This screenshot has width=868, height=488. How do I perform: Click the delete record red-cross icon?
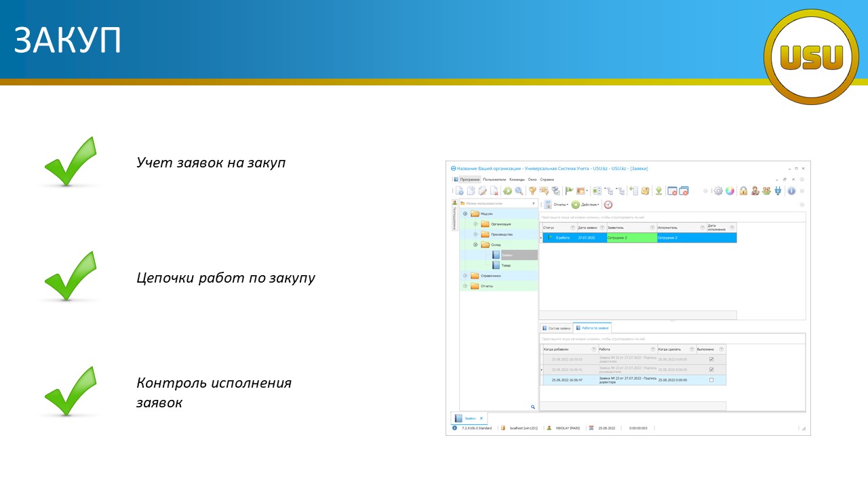[x=494, y=191]
